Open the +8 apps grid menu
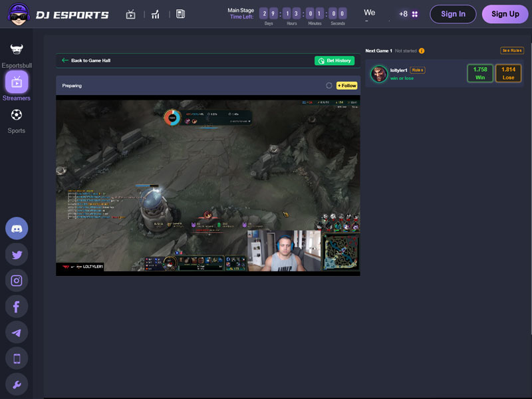 click(x=408, y=14)
